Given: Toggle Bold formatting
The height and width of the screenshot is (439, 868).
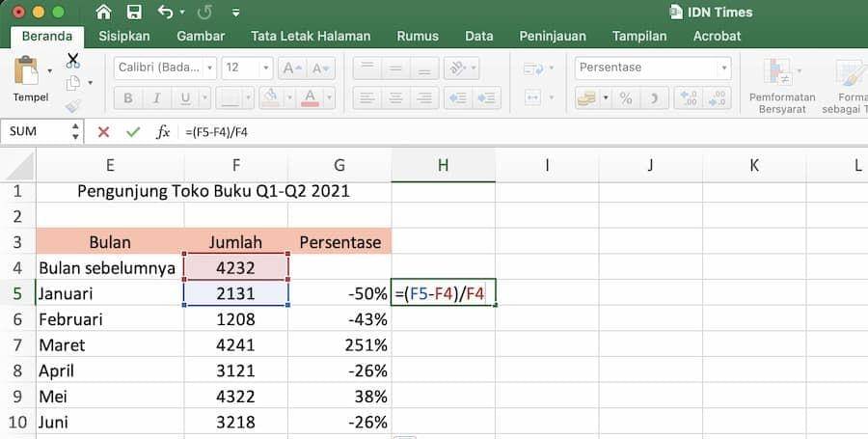Looking at the screenshot, I should (x=127, y=98).
